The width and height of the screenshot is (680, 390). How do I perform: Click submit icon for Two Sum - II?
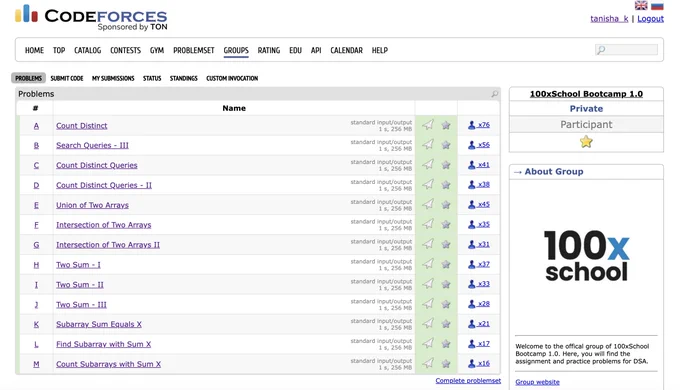[428, 284]
